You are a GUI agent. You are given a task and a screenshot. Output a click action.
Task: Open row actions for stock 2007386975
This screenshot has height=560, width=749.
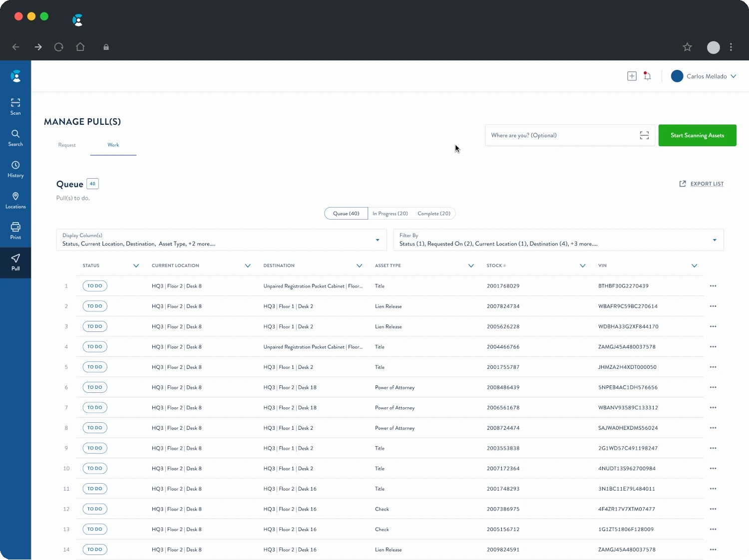pyautogui.click(x=713, y=509)
